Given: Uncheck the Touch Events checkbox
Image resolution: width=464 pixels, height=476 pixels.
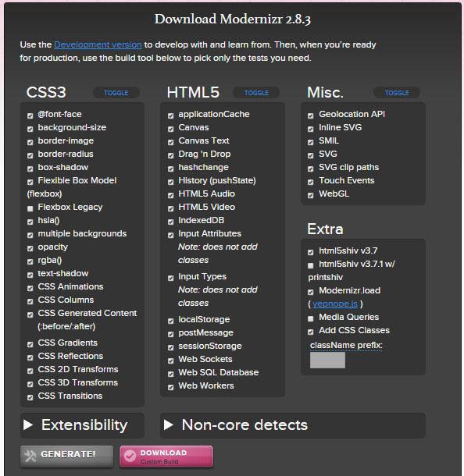Looking at the screenshot, I should pyautogui.click(x=311, y=182).
